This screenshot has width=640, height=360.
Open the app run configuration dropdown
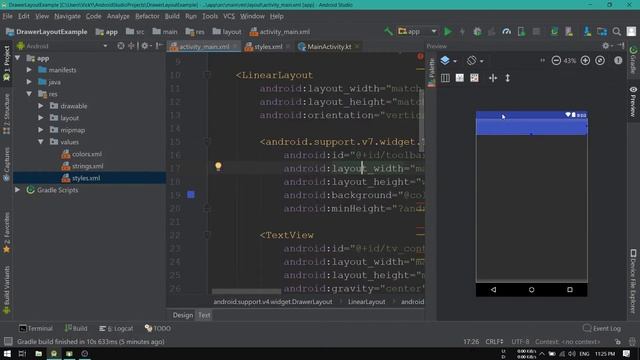coord(417,31)
